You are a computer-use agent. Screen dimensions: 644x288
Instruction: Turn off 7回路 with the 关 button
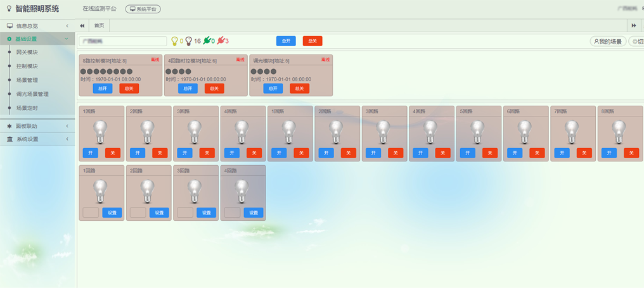[x=584, y=153]
